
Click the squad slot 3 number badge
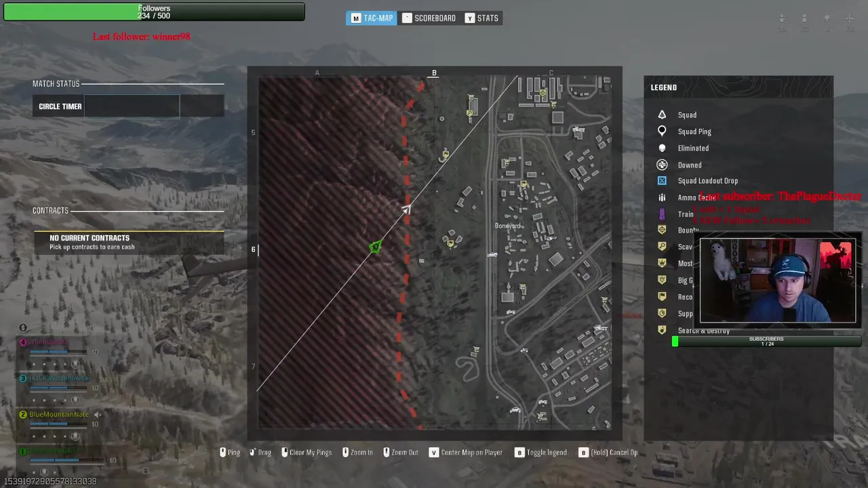point(23,379)
